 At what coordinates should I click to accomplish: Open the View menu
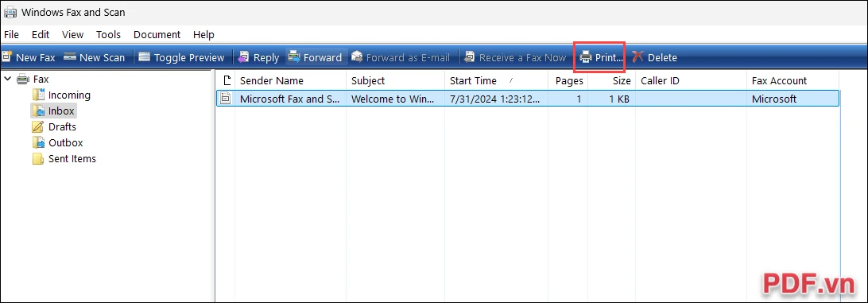[x=72, y=34]
